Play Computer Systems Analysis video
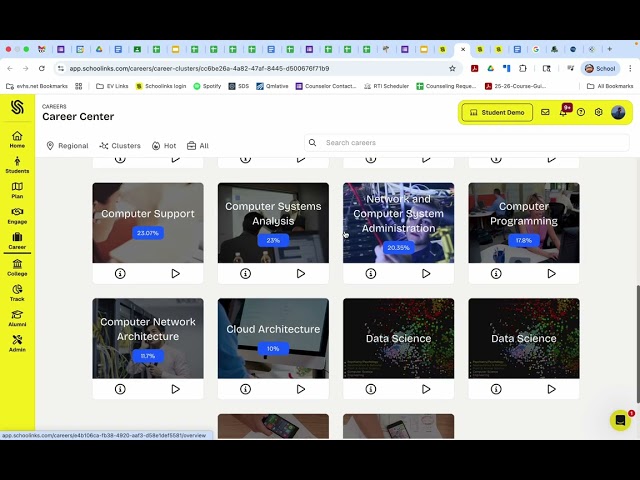This screenshot has height=480, width=640. coord(301,273)
